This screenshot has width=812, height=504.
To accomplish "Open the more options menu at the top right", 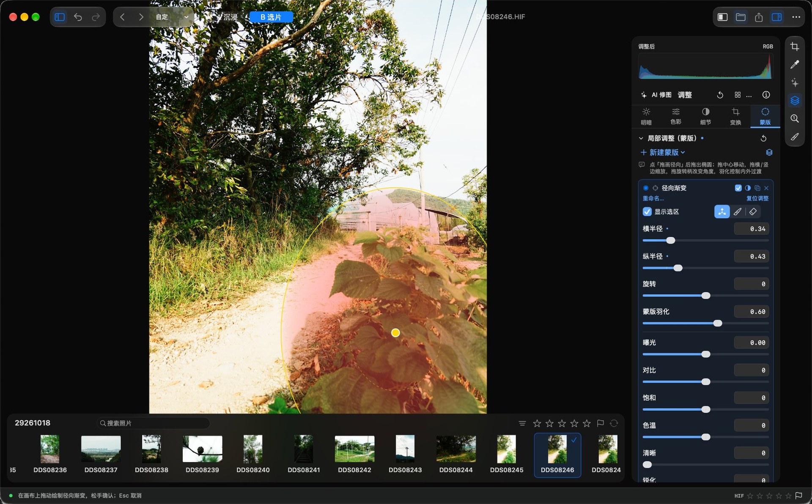I will pyautogui.click(x=796, y=17).
